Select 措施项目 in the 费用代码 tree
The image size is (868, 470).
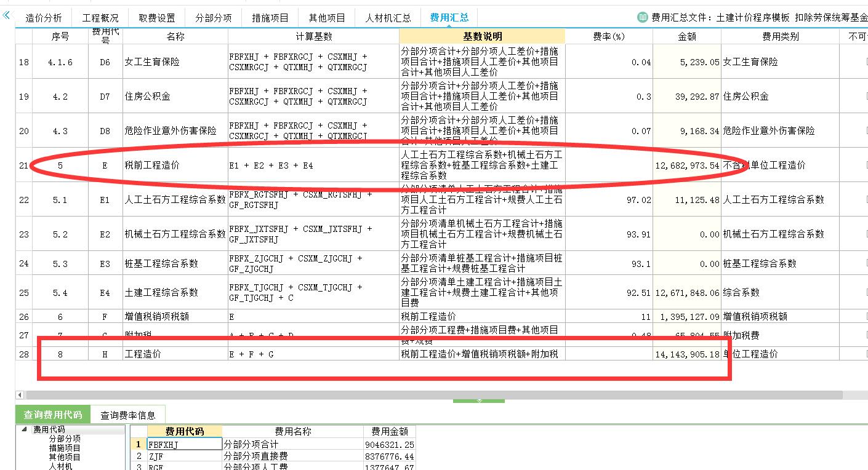point(65,448)
